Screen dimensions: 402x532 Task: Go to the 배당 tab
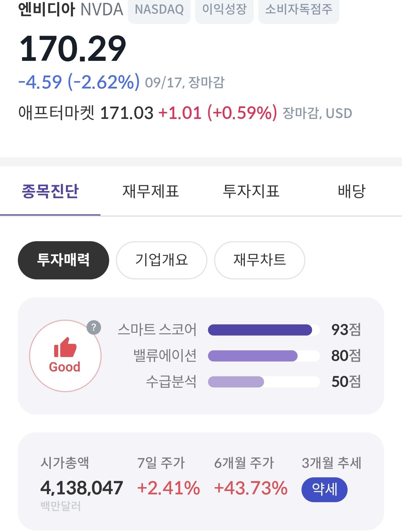pyautogui.click(x=351, y=191)
